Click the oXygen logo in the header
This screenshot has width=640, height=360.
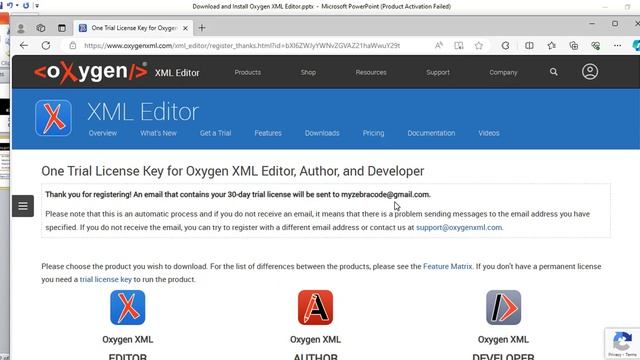pyautogui.click(x=91, y=72)
